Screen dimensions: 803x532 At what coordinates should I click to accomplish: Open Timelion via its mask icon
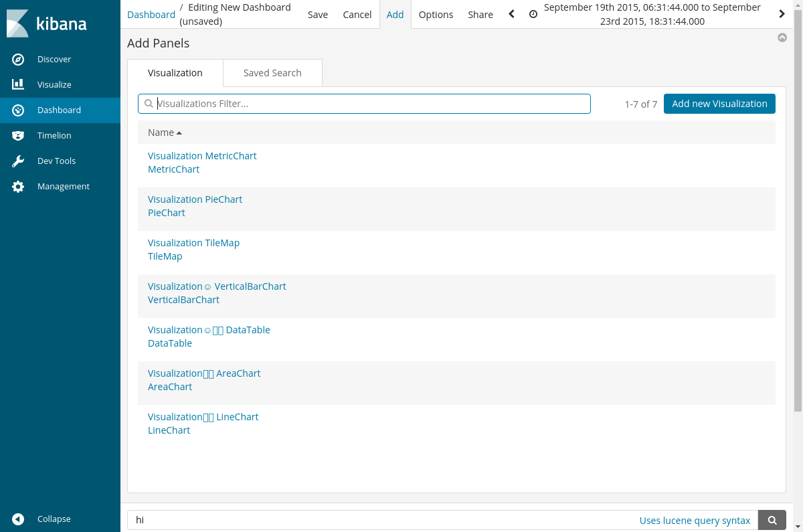[18, 136]
